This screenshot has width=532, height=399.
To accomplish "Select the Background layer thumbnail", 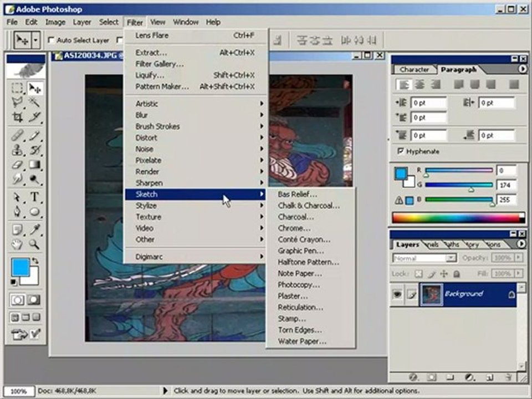I will click(431, 294).
